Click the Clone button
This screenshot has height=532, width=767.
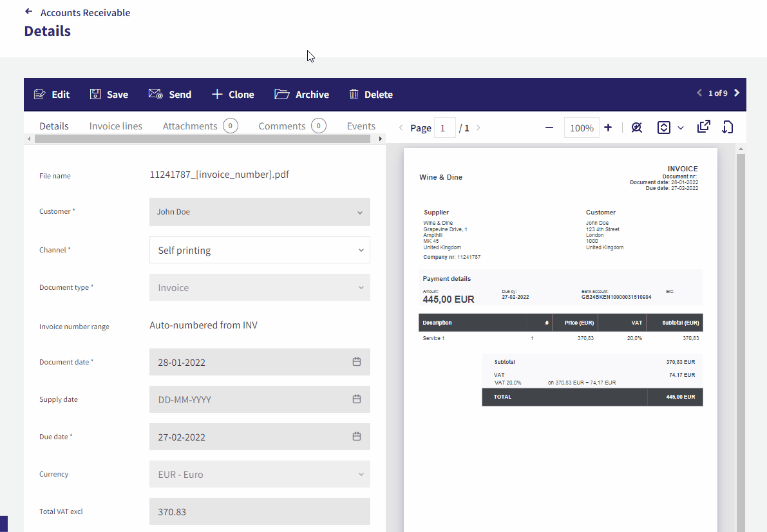pos(233,94)
